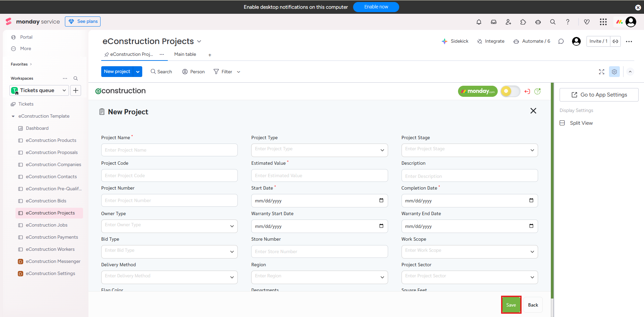Screen dimensions: 644x317
Task: Open the apps puzzle piece icon
Action: [x=523, y=22]
